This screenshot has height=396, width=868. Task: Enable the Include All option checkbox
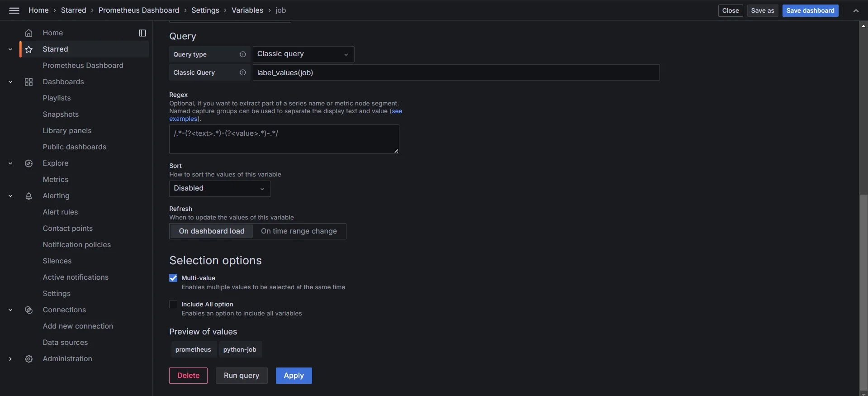click(x=173, y=304)
